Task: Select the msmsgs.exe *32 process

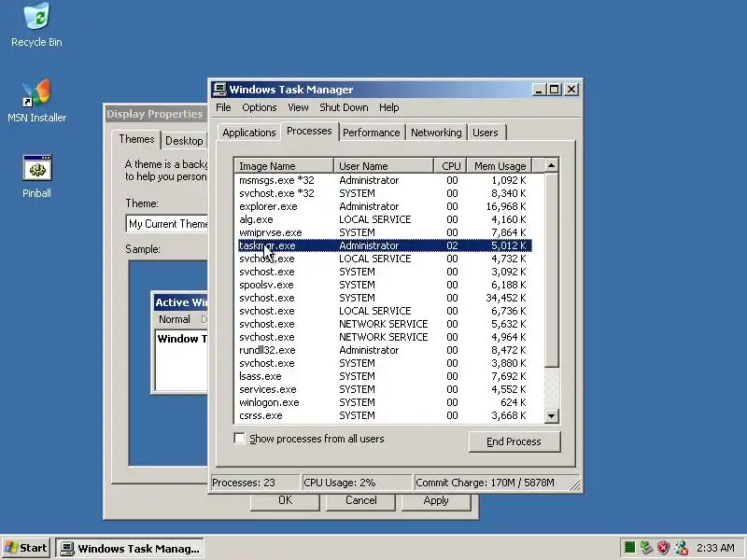Action: [385, 180]
